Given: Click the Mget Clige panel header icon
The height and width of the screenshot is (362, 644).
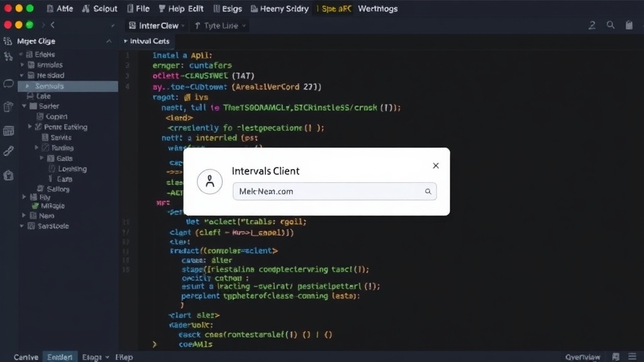Looking at the screenshot, I should pyautogui.click(x=8, y=41).
